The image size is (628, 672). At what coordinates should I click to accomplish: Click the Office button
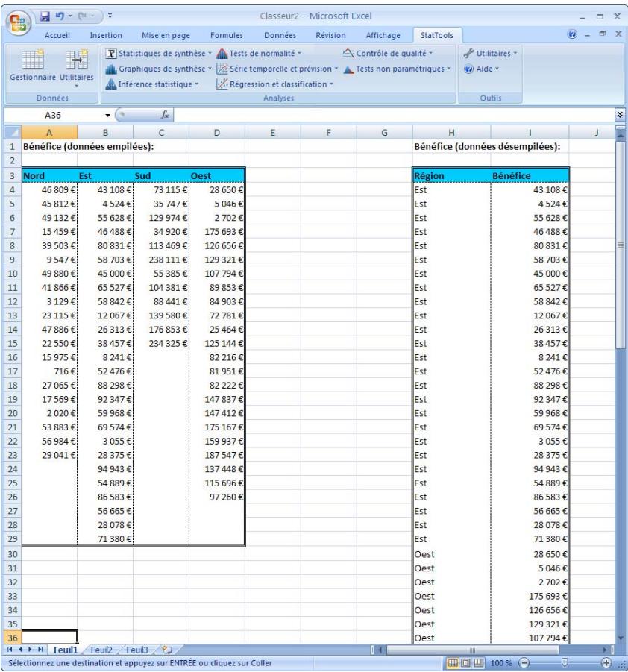[19, 17]
